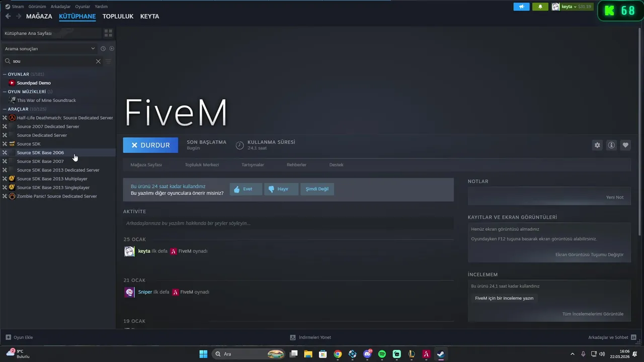
Task: Open the green notifications bell
Action: click(540, 7)
